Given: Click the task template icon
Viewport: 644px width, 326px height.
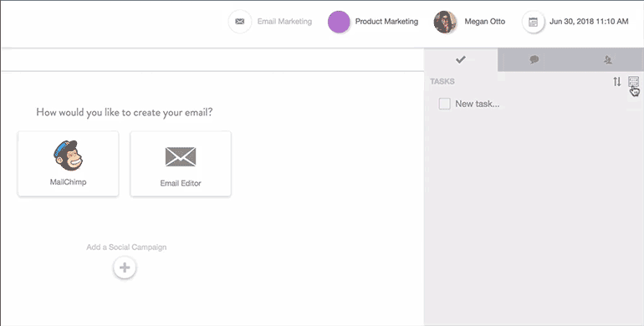Looking at the screenshot, I should tap(633, 81).
